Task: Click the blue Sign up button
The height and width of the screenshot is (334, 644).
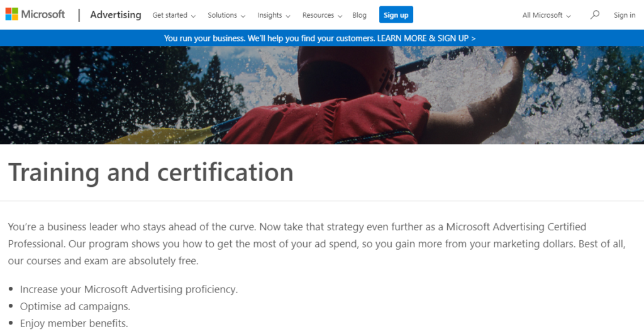Action: pyautogui.click(x=396, y=15)
